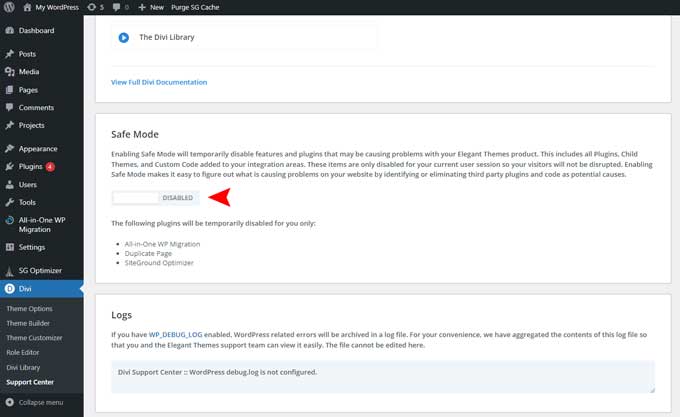Open Theme Builder submenu item
Screen dimensions: 680x417
tap(30, 323)
